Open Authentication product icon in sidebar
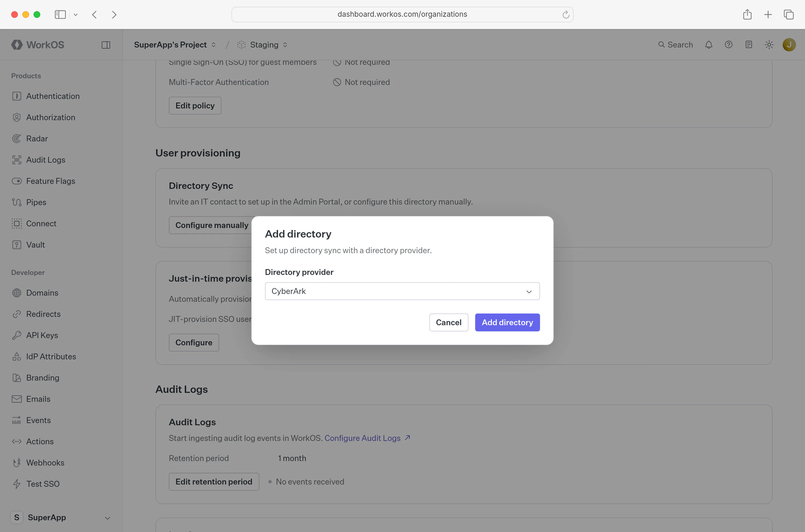Viewport: 805px width, 532px height. click(x=16, y=96)
